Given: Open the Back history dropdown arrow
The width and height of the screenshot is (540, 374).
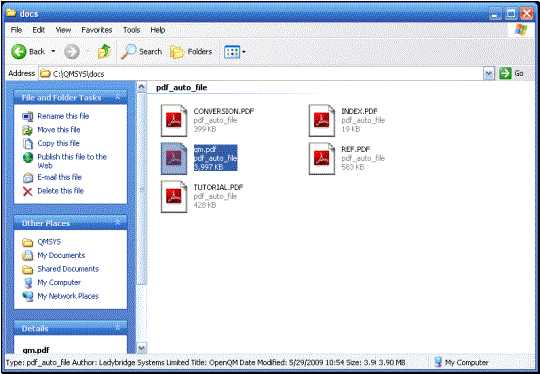Looking at the screenshot, I should pos(53,52).
